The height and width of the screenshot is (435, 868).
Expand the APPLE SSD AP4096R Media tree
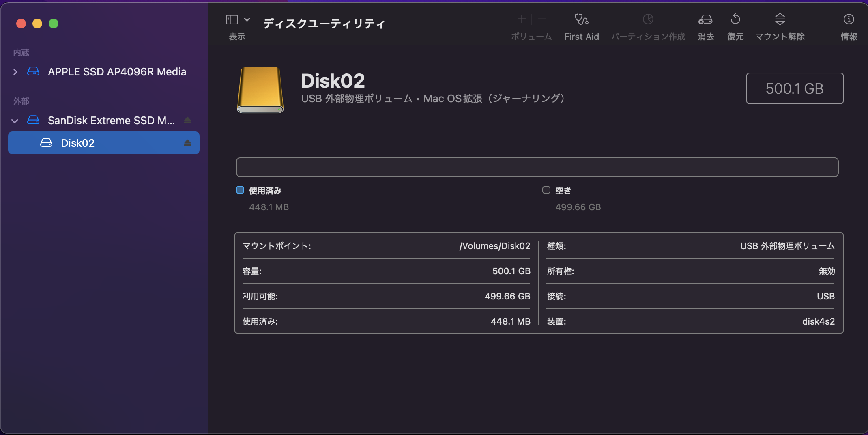click(x=15, y=72)
